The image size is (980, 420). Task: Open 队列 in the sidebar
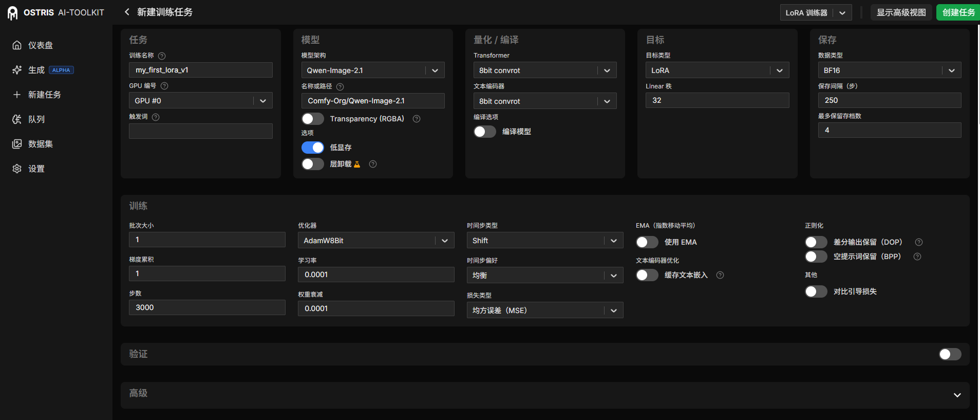click(36, 119)
